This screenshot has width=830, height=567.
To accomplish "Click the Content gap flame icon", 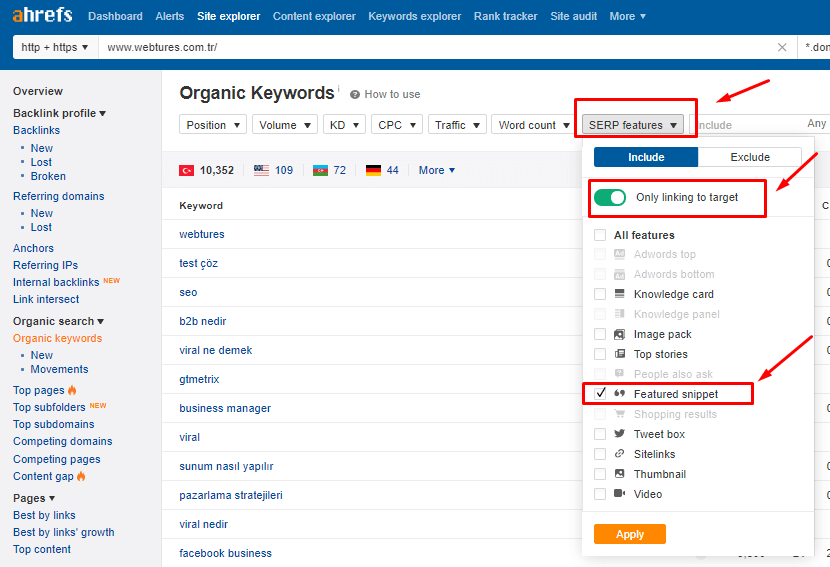I will coord(81,476).
